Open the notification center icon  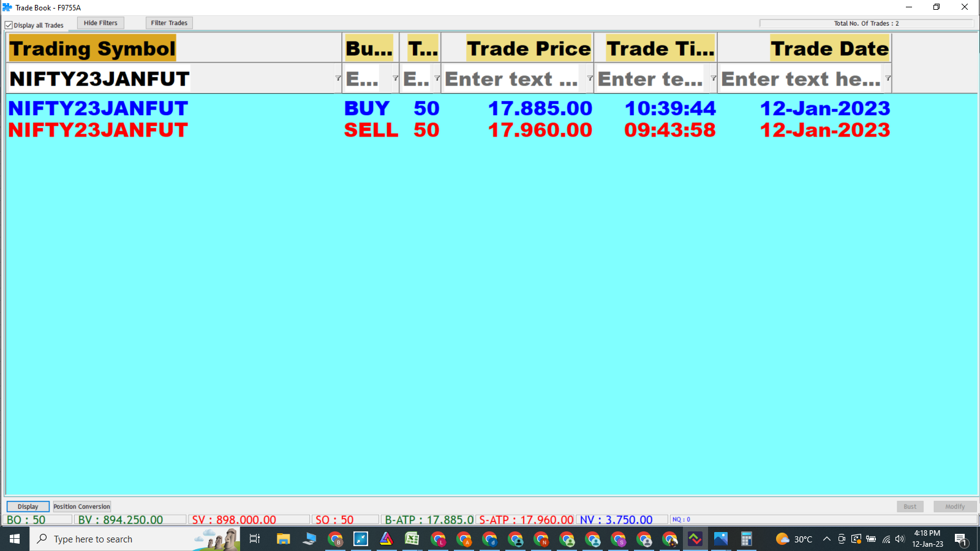[x=961, y=539]
